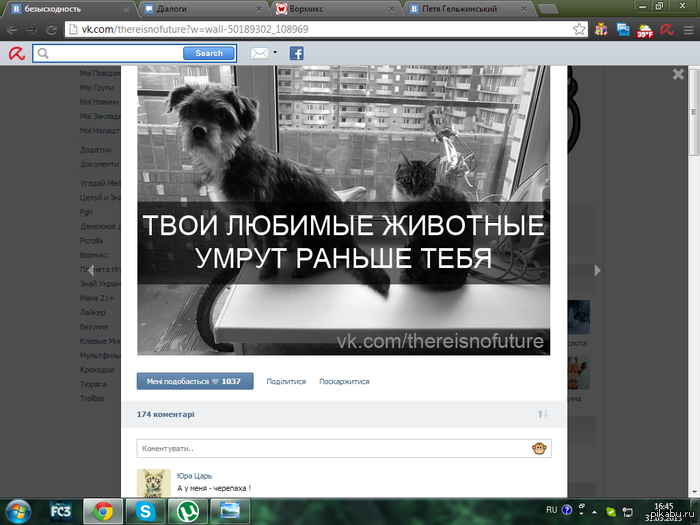This screenshot has height=525, width=700.
Task: Open the Fgh sidebar item
Action: [86, 212]
